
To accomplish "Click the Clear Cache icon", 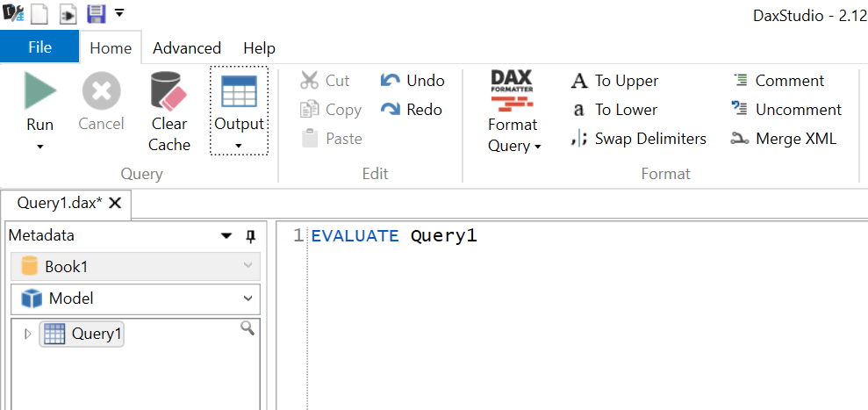I will coord(169,92).
